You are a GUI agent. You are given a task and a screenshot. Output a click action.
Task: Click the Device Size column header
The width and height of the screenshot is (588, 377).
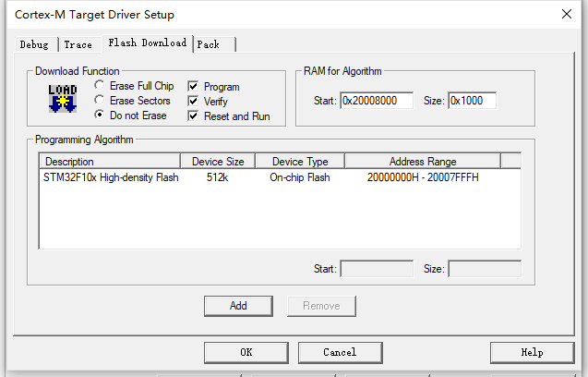pyautogui.click(x=218, y=162)
